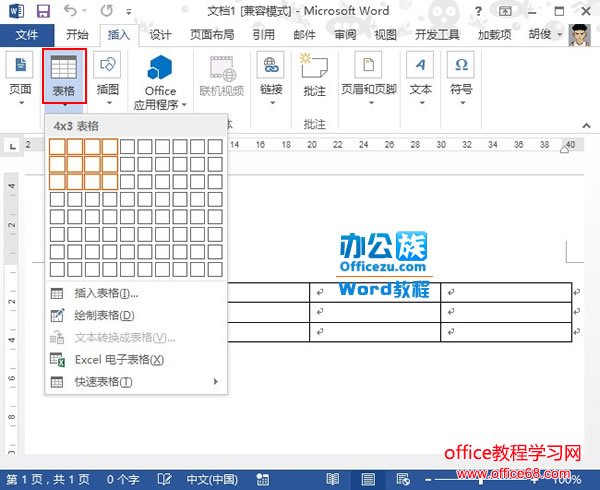600x490 pixels.
Task: Open Word Help question mark
Action: tap(478, 11)
